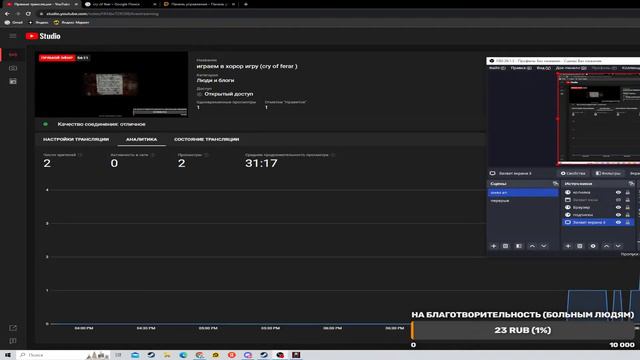The height and width of the screenshot is (360, 640).
Task: Lock the topmost OBS source
Action: pos(628,192)
